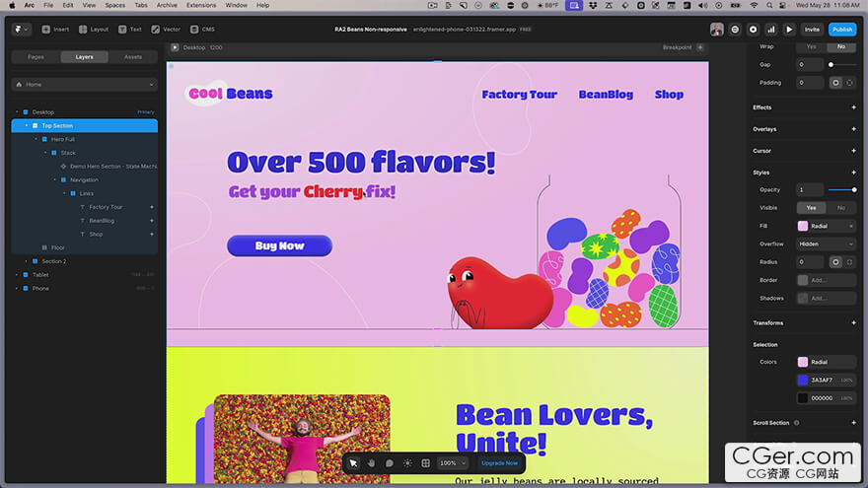Click the Invite button
Screen dimensions: 868x488
(812, 30)
